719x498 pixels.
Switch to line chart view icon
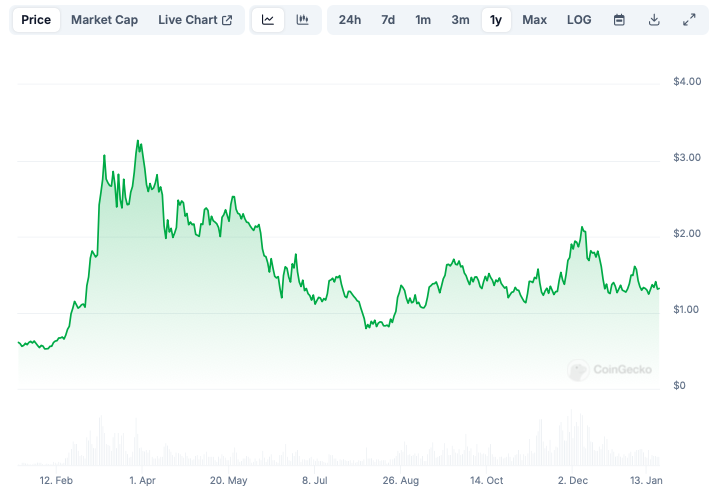pyautogui.click(x=268, y=20)
